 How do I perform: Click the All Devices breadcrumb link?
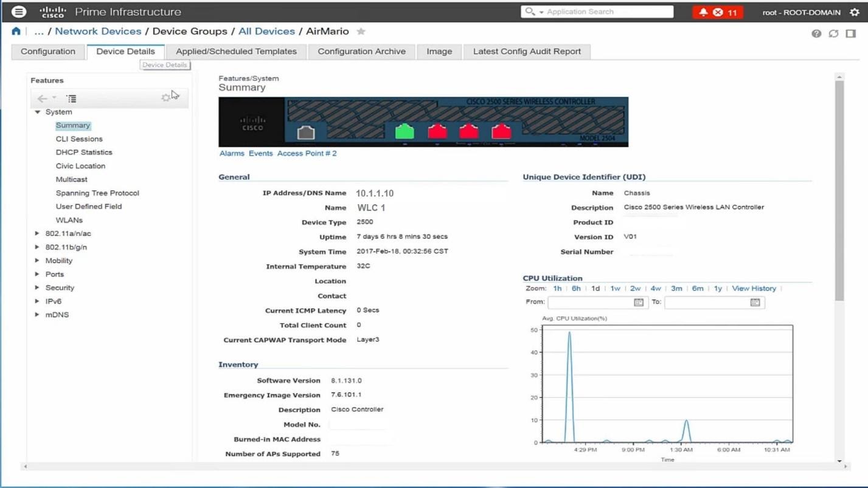266,31
